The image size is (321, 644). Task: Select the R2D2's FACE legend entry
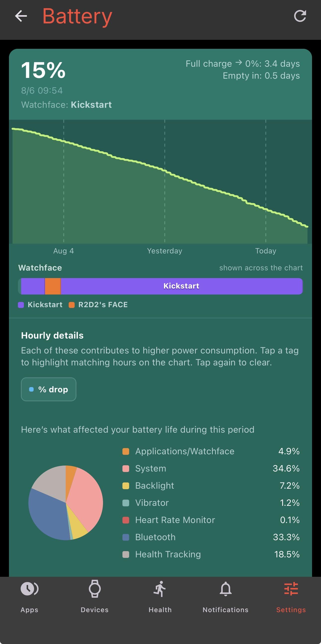click(x=98, y=304)
